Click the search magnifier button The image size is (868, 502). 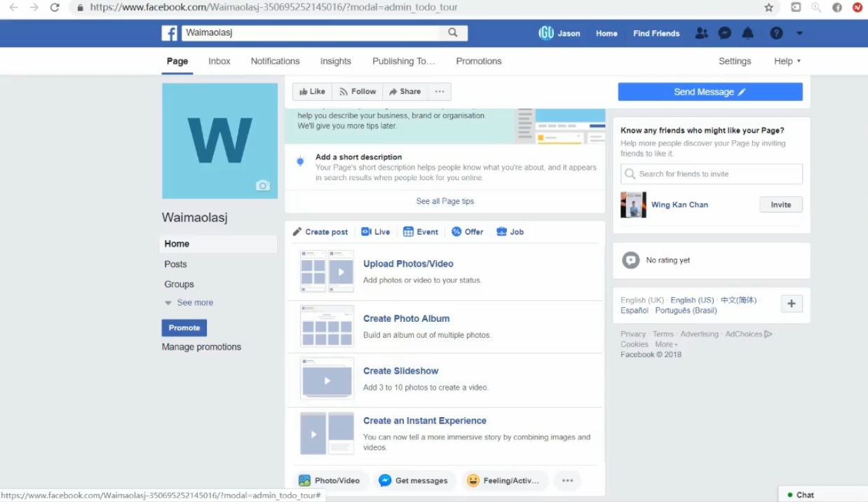(x=453, y=33)
